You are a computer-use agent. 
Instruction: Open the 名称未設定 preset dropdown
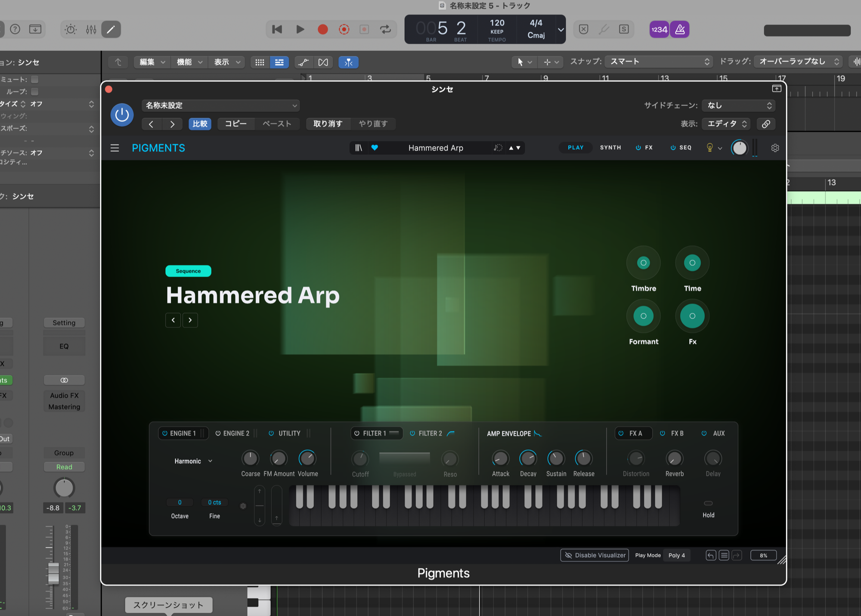click(221, 105)
